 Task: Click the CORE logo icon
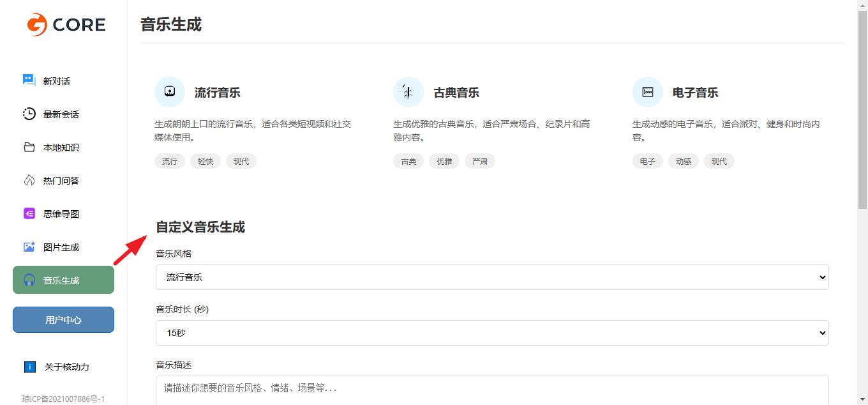click(37, 25)
